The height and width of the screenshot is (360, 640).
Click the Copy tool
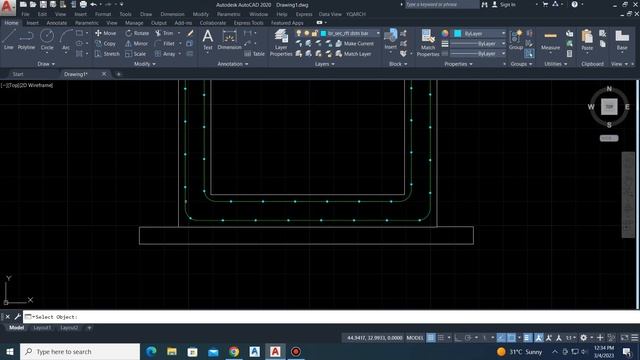point(105,43)
